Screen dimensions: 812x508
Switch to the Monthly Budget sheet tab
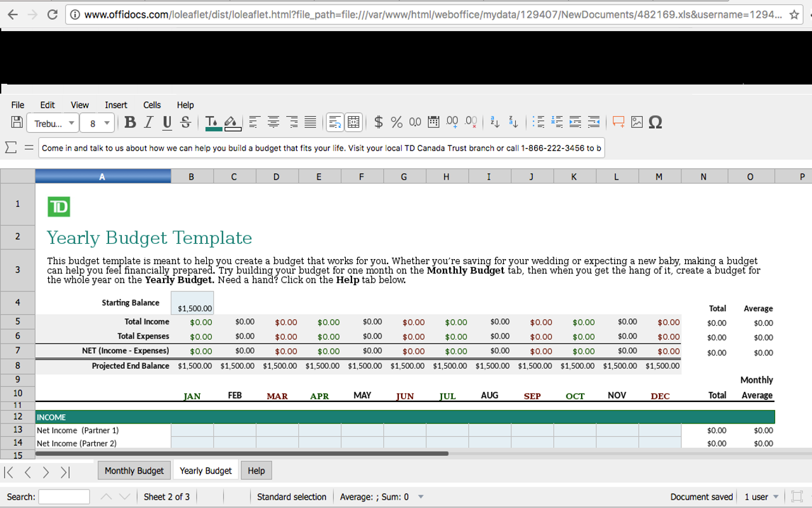(x=134, y=471)
